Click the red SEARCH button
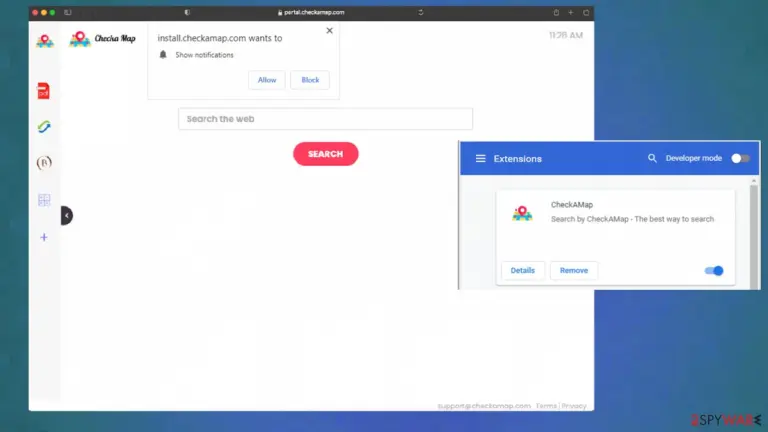The height and width of the screenshot is (432, 768). 326,154
